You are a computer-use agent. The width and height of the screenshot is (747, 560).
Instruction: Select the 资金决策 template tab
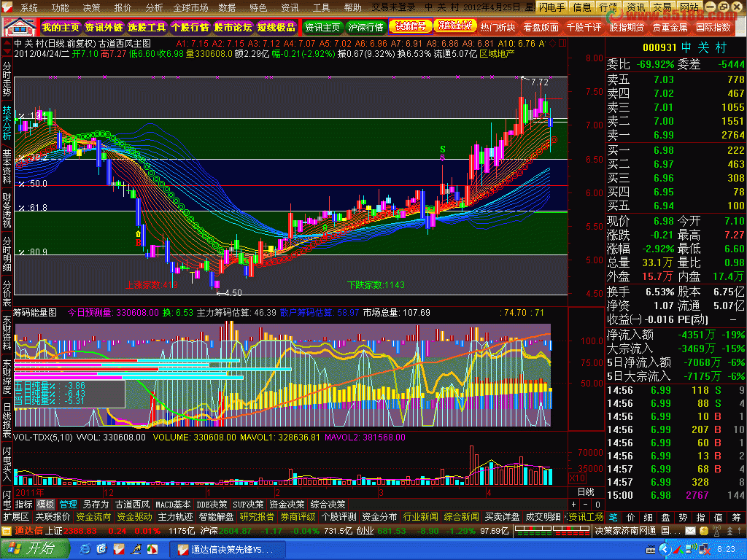[287, 505]
